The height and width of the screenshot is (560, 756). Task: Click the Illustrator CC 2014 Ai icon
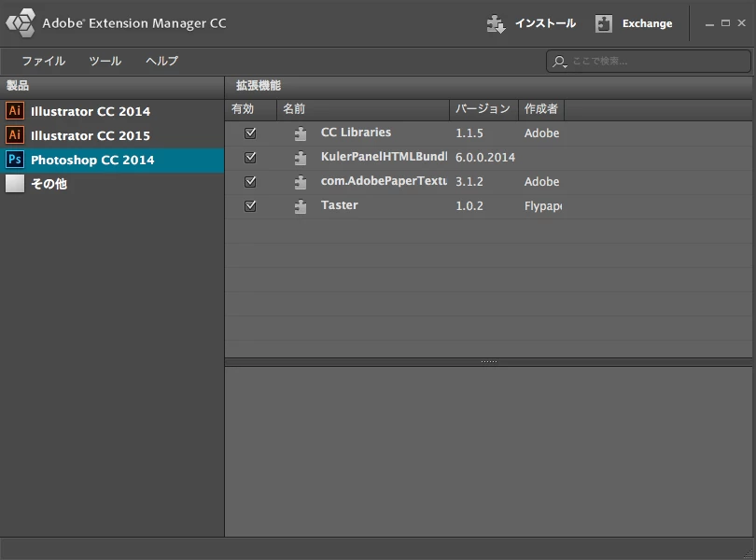point(15,110)
